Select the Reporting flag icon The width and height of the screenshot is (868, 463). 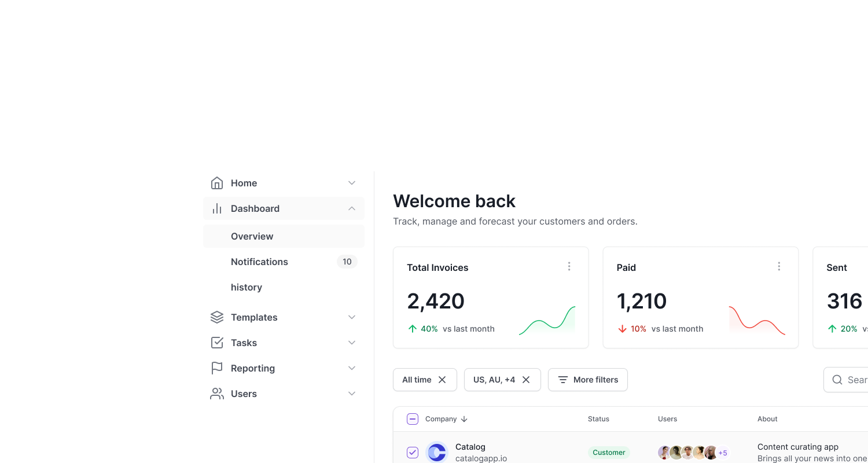point(216,368)
